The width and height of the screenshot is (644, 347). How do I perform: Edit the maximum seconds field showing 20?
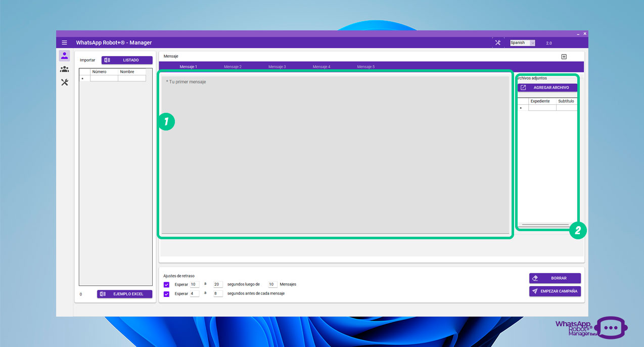[218, 284]
